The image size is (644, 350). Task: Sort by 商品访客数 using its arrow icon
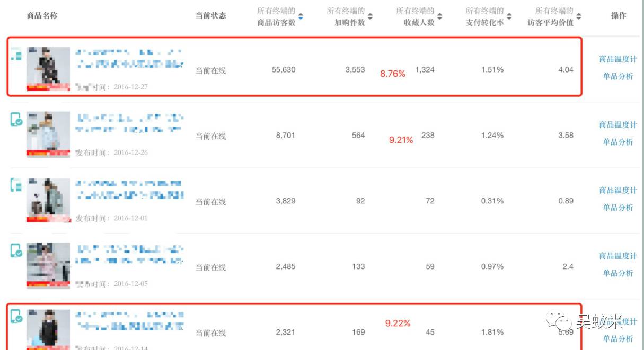tap(301, 16)
